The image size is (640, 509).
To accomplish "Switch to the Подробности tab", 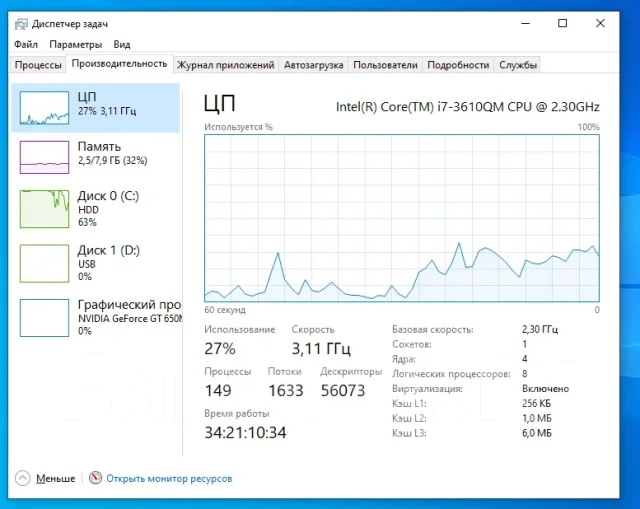I will pyautogui.click(x=458, y=65).
